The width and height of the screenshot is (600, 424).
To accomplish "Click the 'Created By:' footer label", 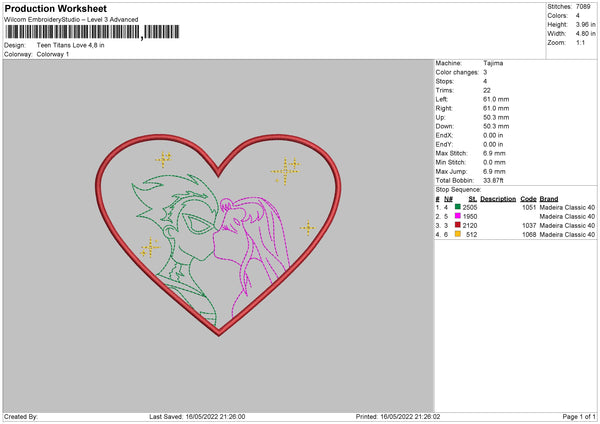I will pos(21,417).
